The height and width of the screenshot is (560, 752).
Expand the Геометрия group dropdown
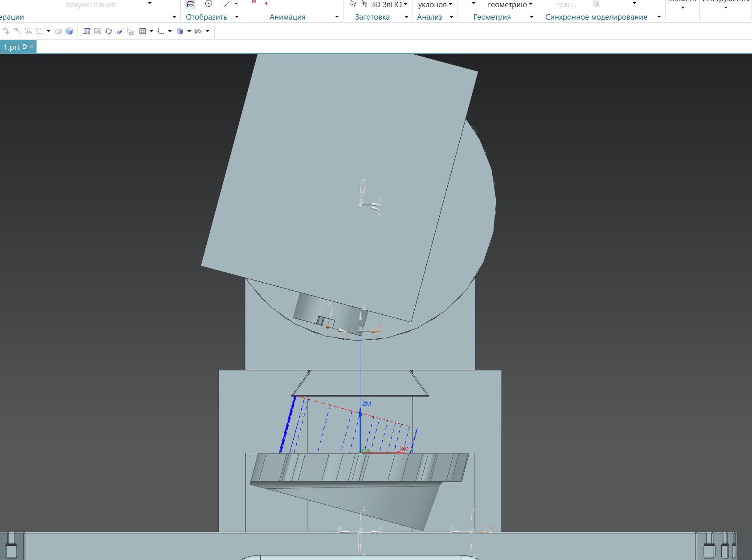(x=531, y=17)
